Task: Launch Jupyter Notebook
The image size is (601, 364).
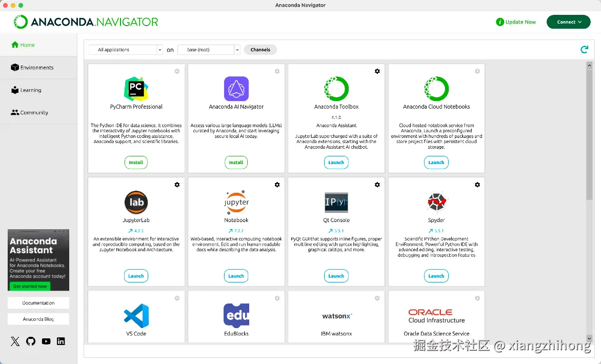Action: click(236, 276)
